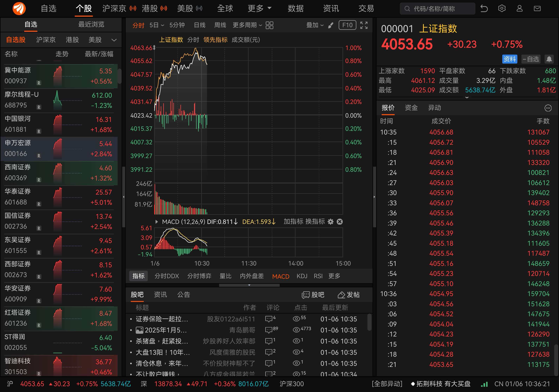Open the user account icon
This screenshot has height=392, width=559.
519,9
